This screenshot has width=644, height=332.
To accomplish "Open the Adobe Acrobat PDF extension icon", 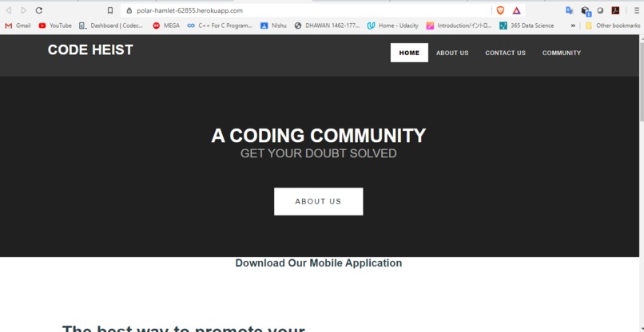I will 615,10.
